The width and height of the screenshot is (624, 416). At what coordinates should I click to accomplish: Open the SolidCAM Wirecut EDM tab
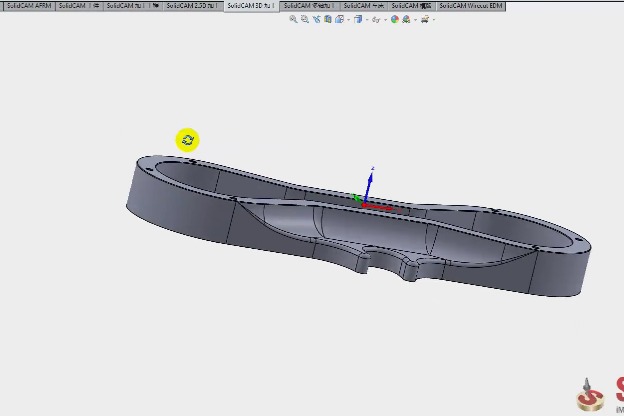pos(471,6)
